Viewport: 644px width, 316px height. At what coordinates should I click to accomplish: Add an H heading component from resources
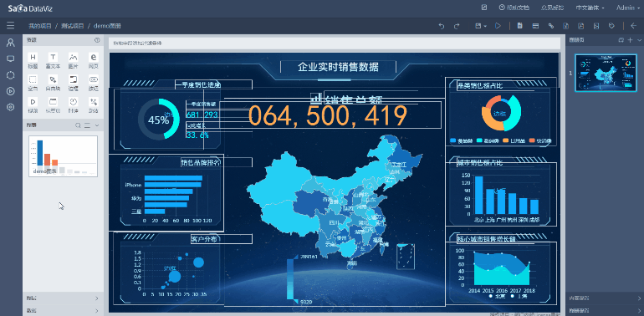(33, 57)
